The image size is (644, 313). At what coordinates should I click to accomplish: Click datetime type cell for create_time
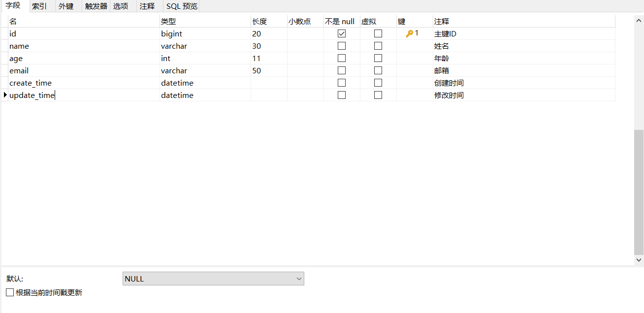(205, 83)
